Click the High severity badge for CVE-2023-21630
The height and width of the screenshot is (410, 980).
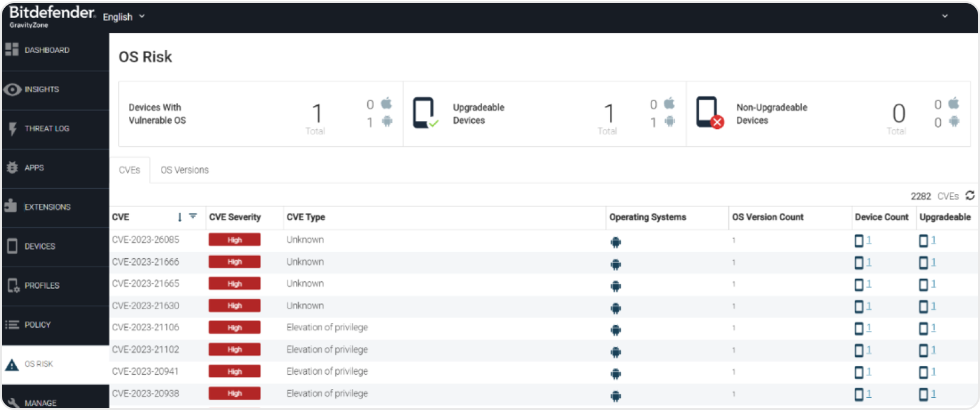click(235, 306)
